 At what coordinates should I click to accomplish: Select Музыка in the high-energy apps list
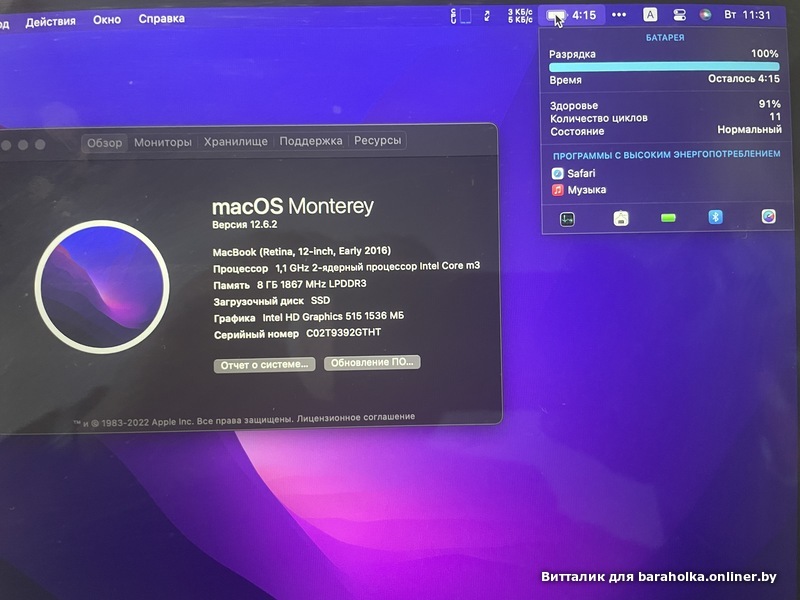[x=579, y=190]
